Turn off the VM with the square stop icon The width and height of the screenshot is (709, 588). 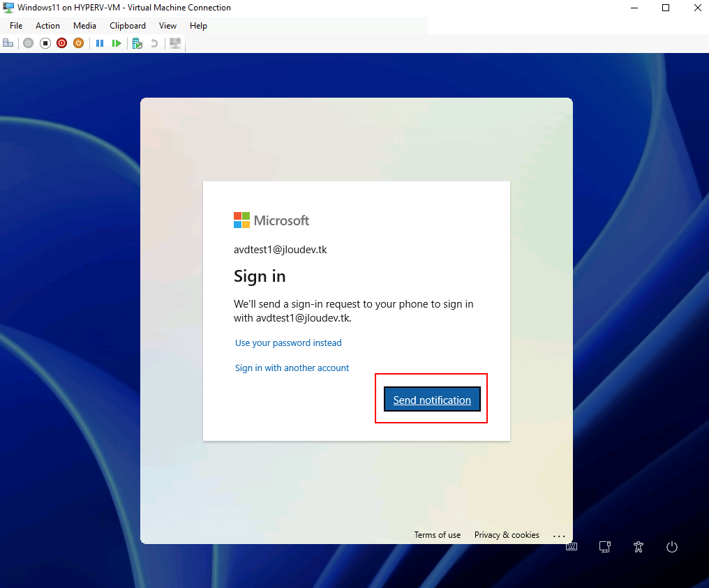point(45,43)
